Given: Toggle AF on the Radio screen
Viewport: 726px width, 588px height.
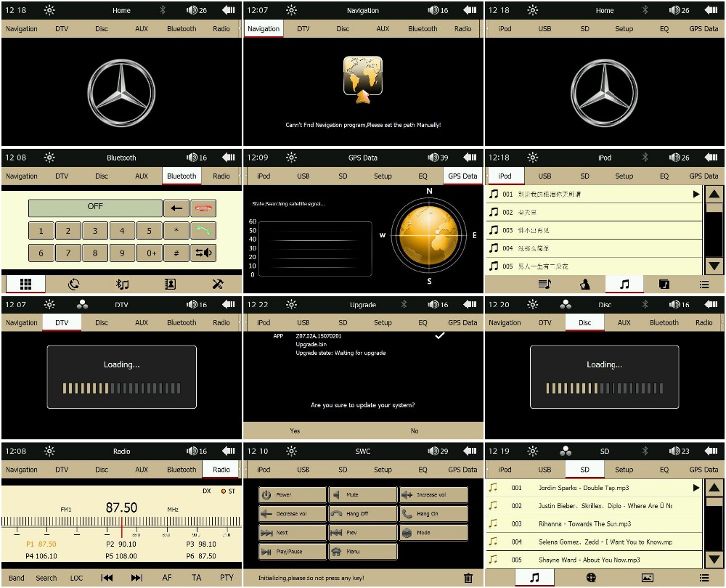Looking at the screenshot, I should pyautogui.click(x=167, y=578).
